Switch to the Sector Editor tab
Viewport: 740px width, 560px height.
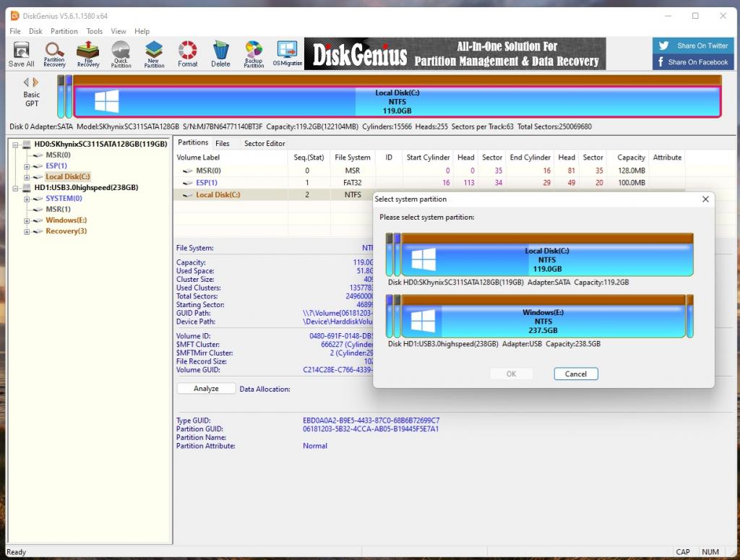coord(264,143)
